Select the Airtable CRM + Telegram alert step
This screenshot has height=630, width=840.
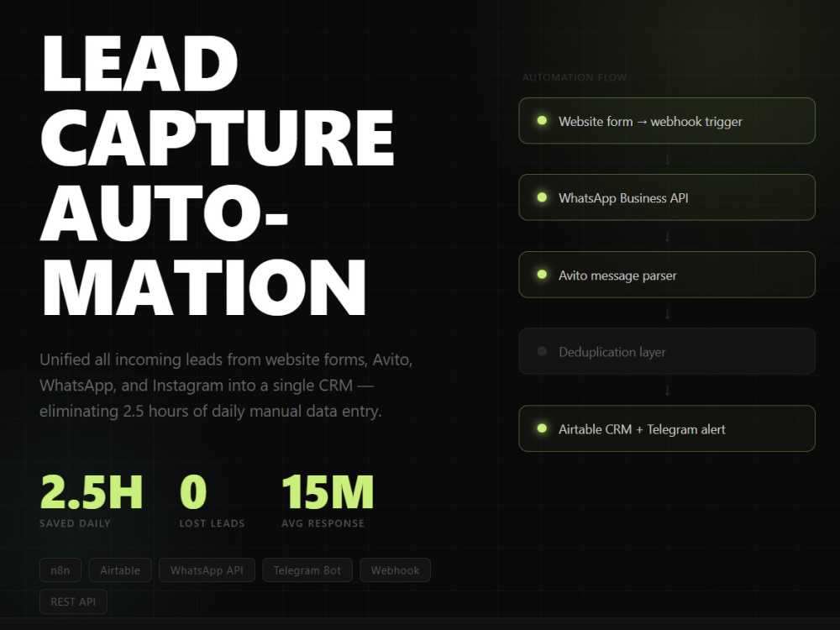point(667,428)
